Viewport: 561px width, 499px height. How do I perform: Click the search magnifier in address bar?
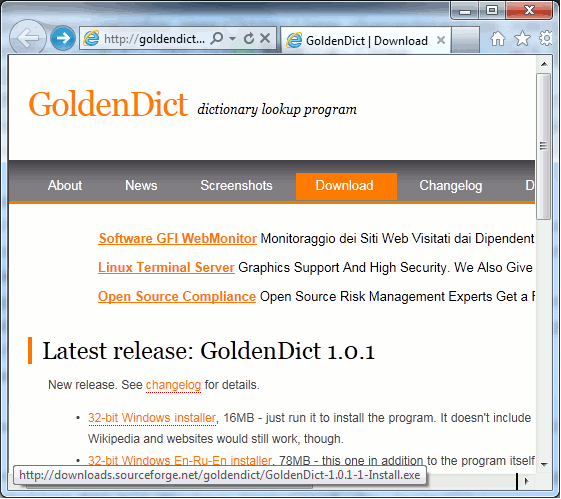[217, 38]
